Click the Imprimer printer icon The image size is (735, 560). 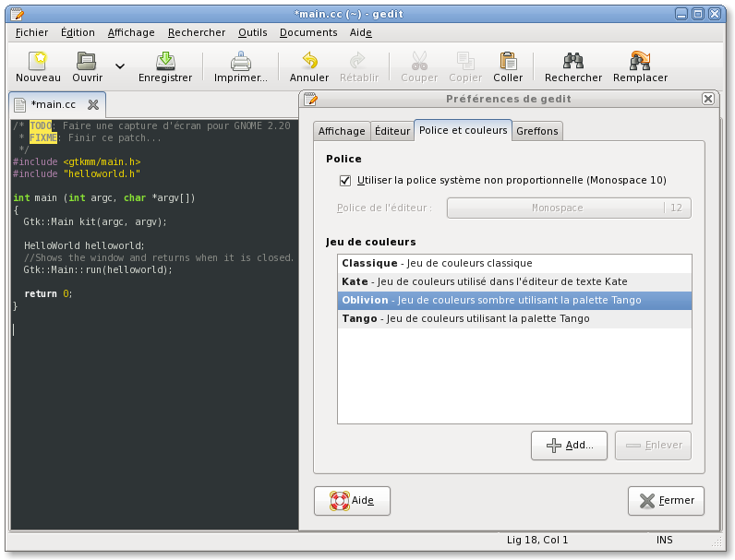point(241,62)
